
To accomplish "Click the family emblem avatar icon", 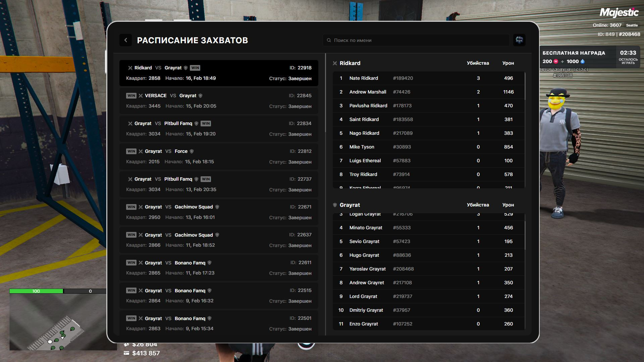I will (519, 40).
